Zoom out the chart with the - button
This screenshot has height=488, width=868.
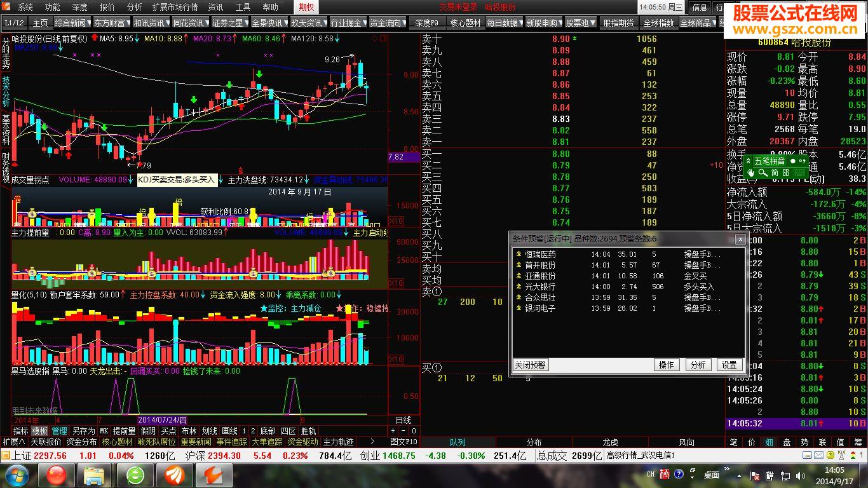tap(402, 431)
